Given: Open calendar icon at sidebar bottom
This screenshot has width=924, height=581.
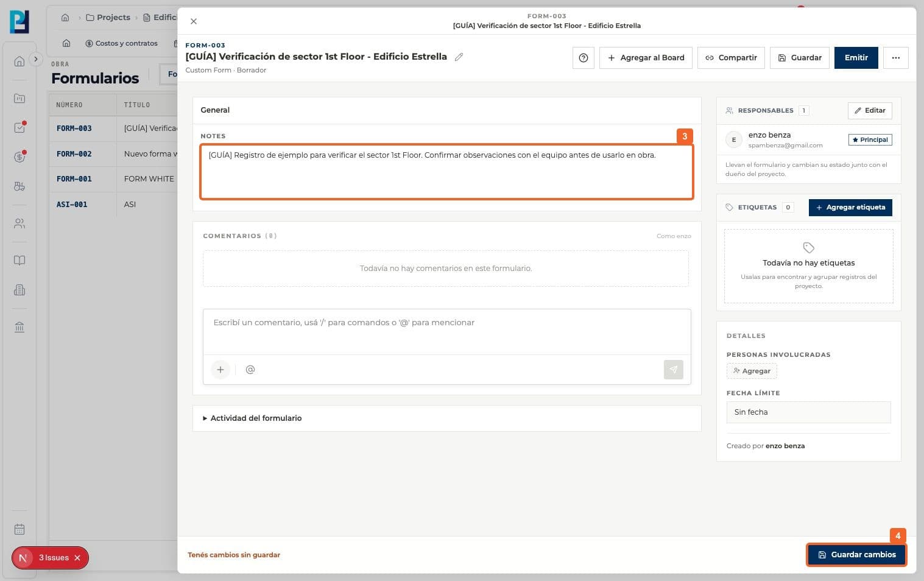Looking at the screenshot, I should click(19, 529).
